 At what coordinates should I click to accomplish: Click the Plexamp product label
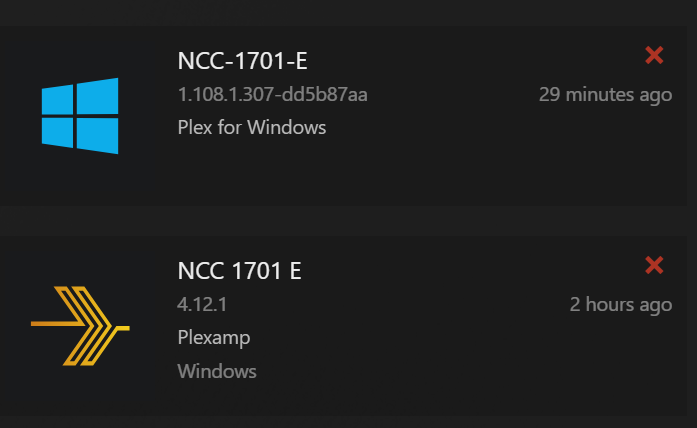coord(214,337)
